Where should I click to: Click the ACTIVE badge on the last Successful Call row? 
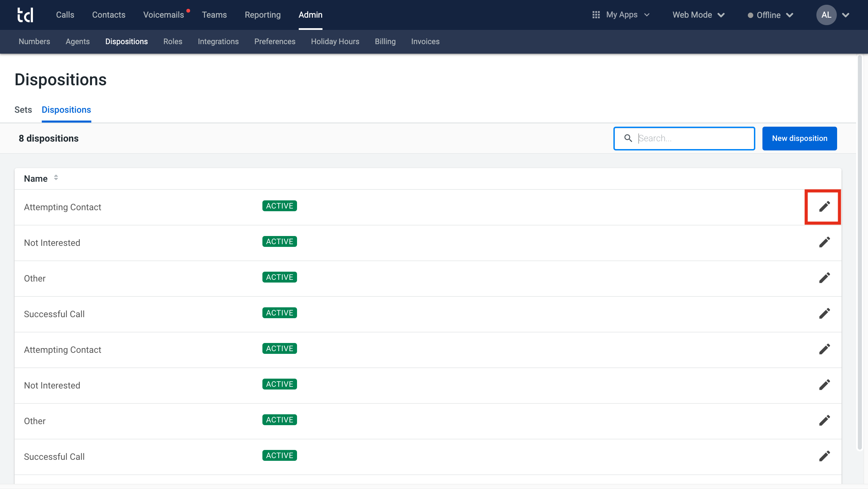click(x=280, y=455)
